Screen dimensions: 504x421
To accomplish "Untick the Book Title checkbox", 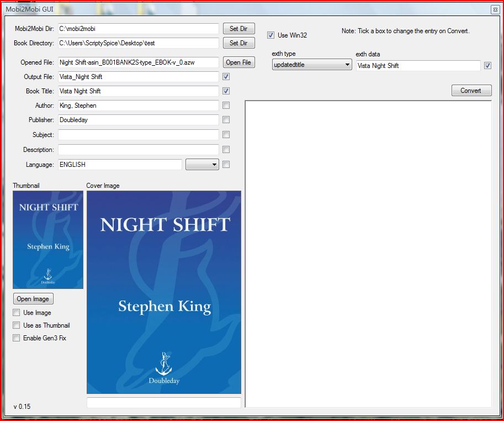I will tap(226, 91).
